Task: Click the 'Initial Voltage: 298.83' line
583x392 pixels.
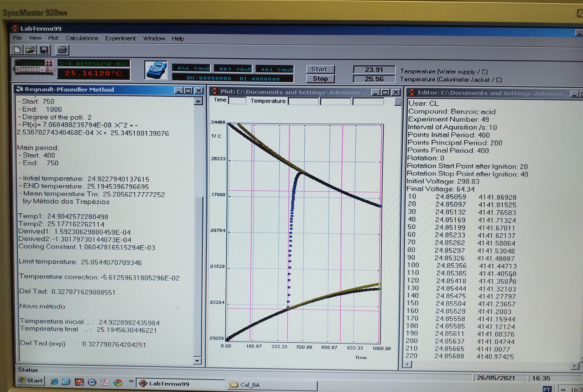Action: [443, 181]
